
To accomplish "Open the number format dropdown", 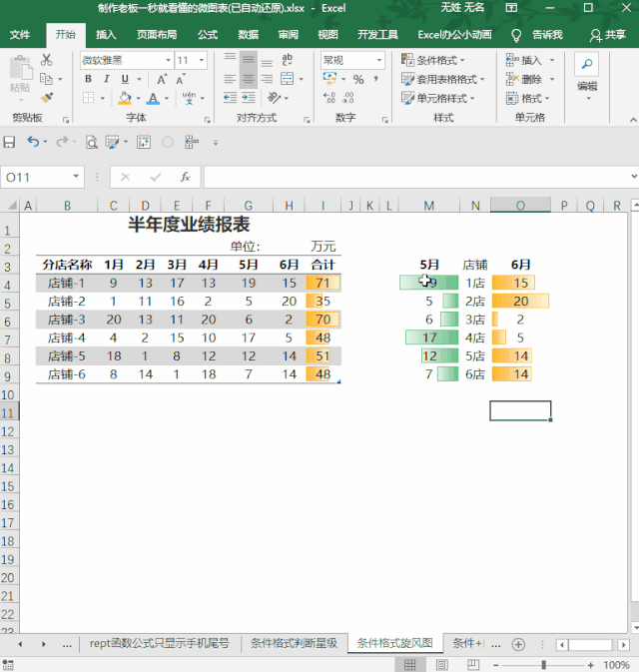I will click(379, 61).
